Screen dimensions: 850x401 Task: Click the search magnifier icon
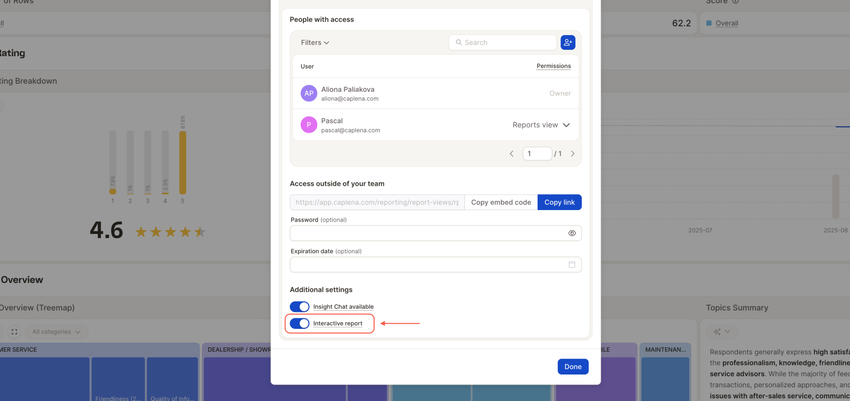[459, 43]
